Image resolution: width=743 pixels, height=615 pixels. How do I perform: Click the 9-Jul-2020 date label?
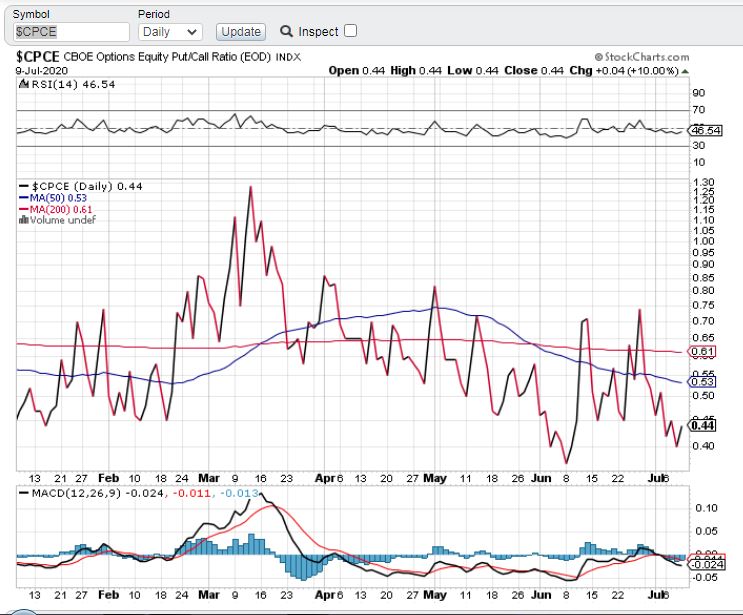click(x=42, y=71)
